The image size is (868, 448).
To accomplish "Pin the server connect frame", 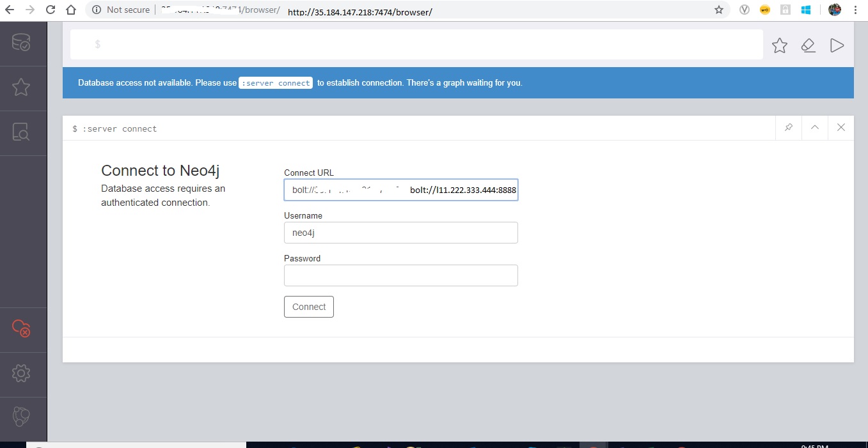I will tap(789, 128).
